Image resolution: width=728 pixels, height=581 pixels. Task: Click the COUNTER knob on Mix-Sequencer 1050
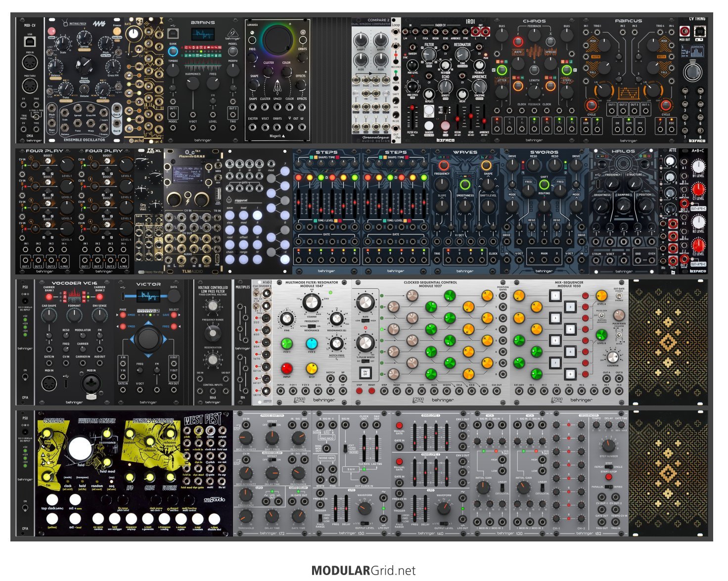(x=613, y=357)
